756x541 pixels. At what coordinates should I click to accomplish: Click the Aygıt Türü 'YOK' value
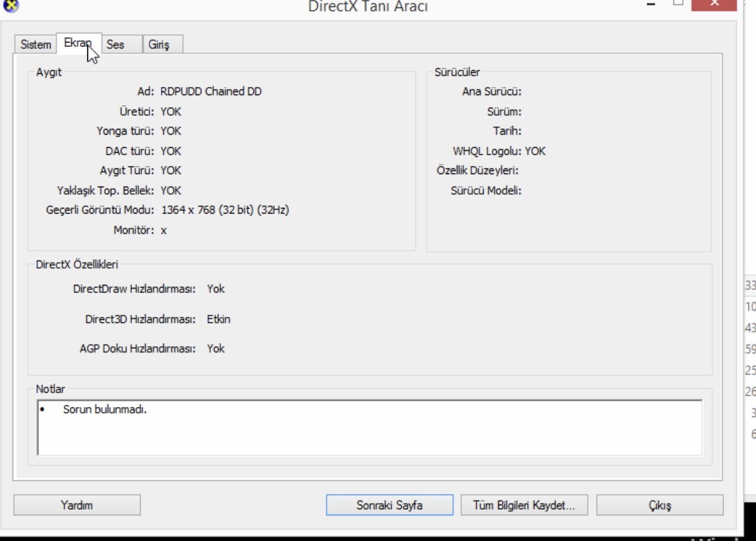click(x=171, y=170)
